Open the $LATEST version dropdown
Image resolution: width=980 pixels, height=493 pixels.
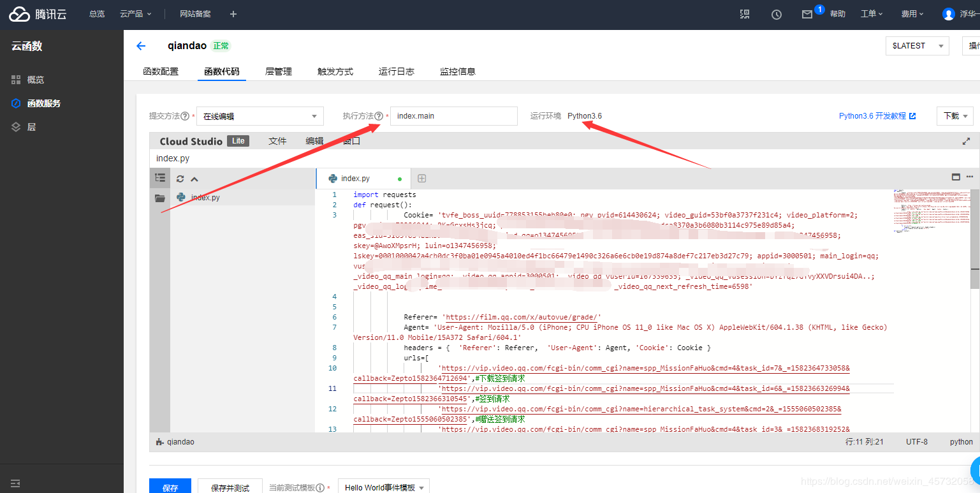[917, 46]
